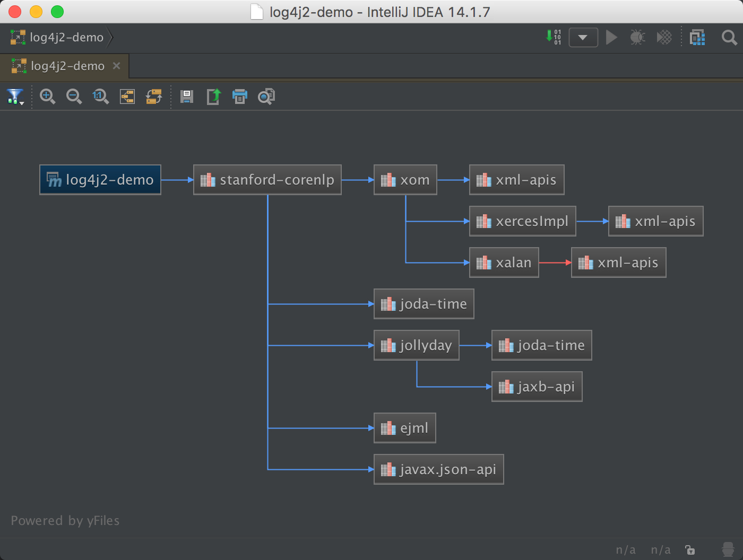Open the diagram filter icon

(15, 97)
